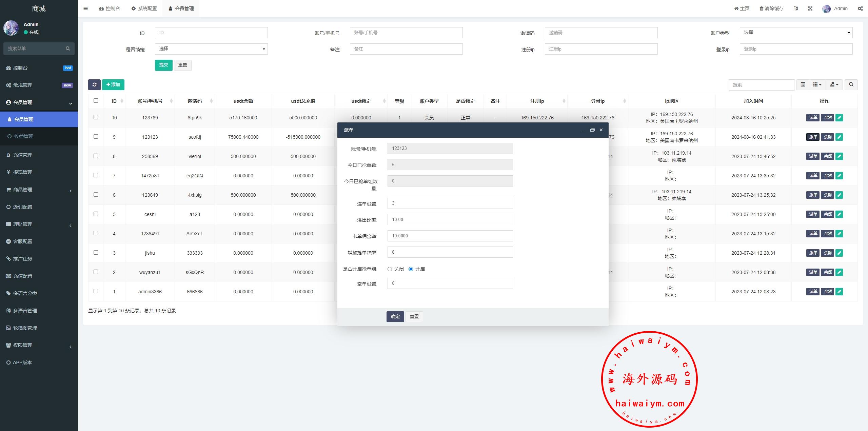This screenshot has width=868, height=431.
Task: Select the 关闭 radio for 是否开启抢单组
Action: tap(390, 269)
